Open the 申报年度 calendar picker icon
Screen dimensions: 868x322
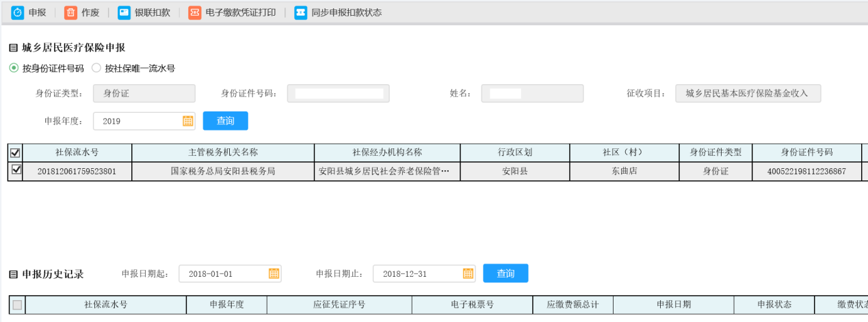188,121
